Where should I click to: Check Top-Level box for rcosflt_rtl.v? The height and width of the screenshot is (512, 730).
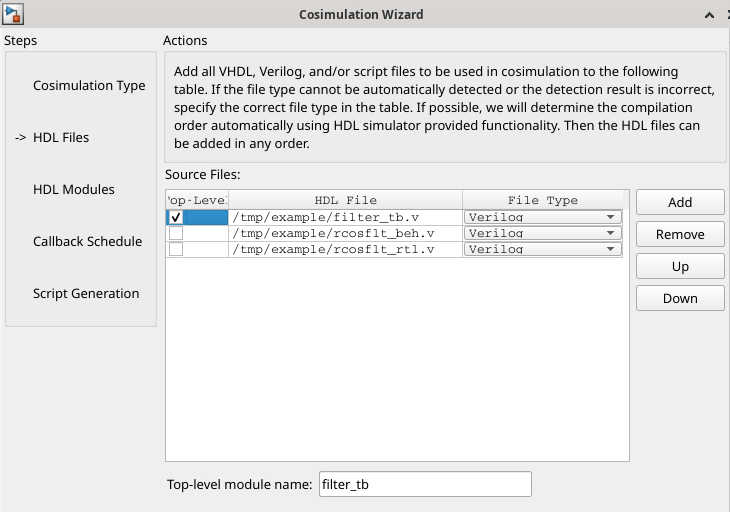click(x=176, y=249)
